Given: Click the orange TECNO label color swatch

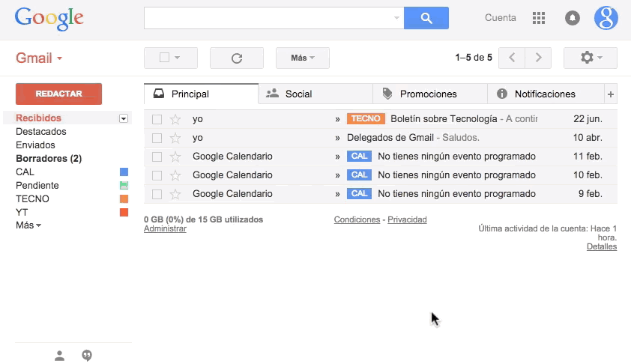Looking at the screenshot, I should click(124, 198).
